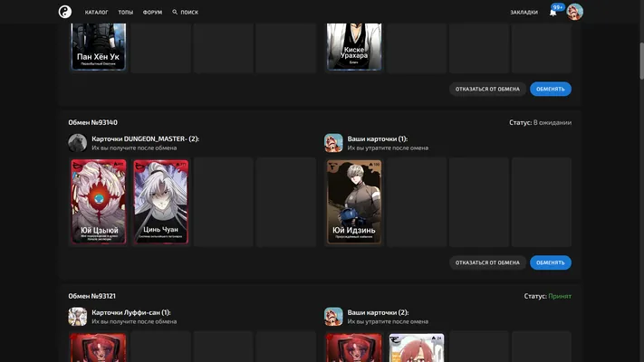Decline exchange №93140 via Отказаться от обмена

[x=487, y=262]
